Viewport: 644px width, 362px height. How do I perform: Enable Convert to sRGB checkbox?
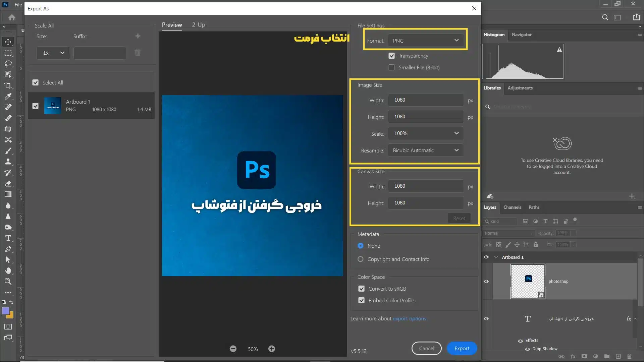[361, 288]
